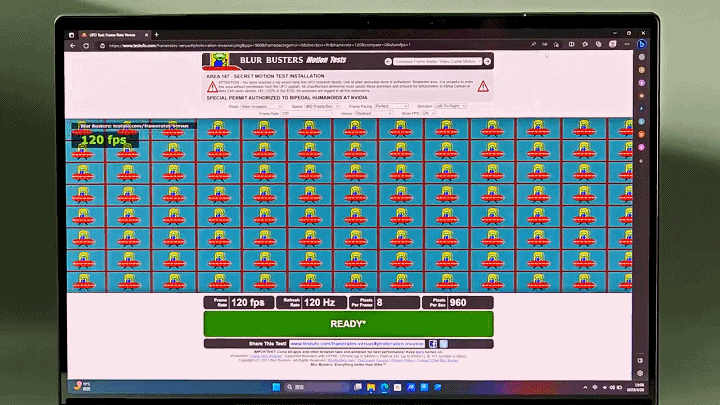Viewport: 720px width, 405px height.
Task: Open the Photo dropdown showing Alien Invasion
Action: 261,107
